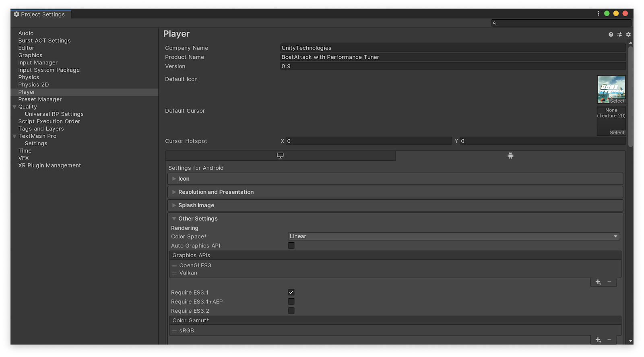Click the Product Name text field

[452, 57]
